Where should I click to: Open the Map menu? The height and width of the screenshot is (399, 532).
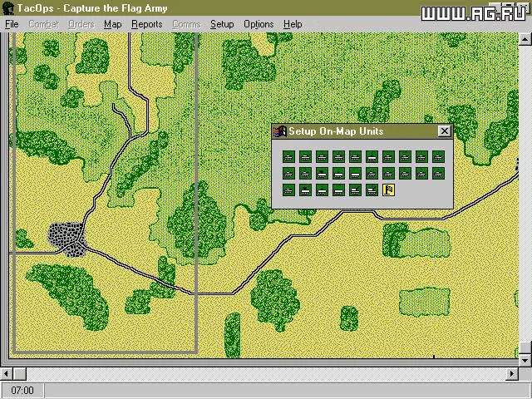113,24
